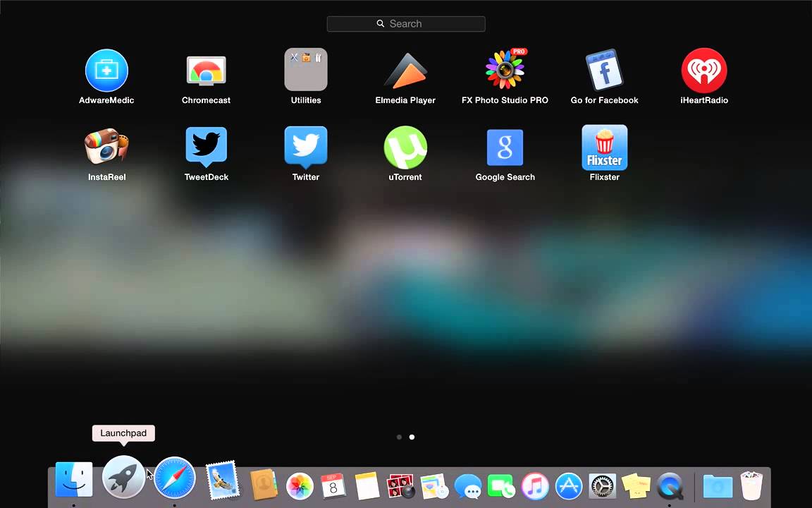Open Flixster
This screenshot has height=508, width=812.
[604, 147]
